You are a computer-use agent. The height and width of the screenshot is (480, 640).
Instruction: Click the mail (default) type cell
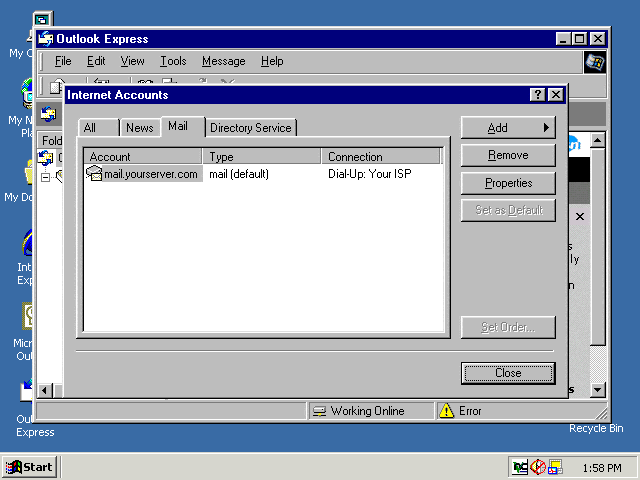click(x=239, y=174)
